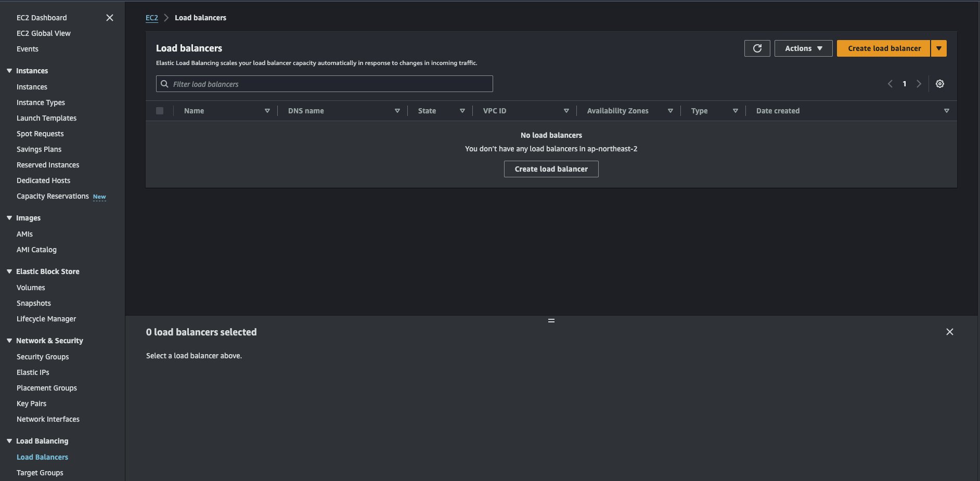Screen dimensions: 980x481
Task: Select Load Balancers in sidebar
Action: tap(42, 457)
